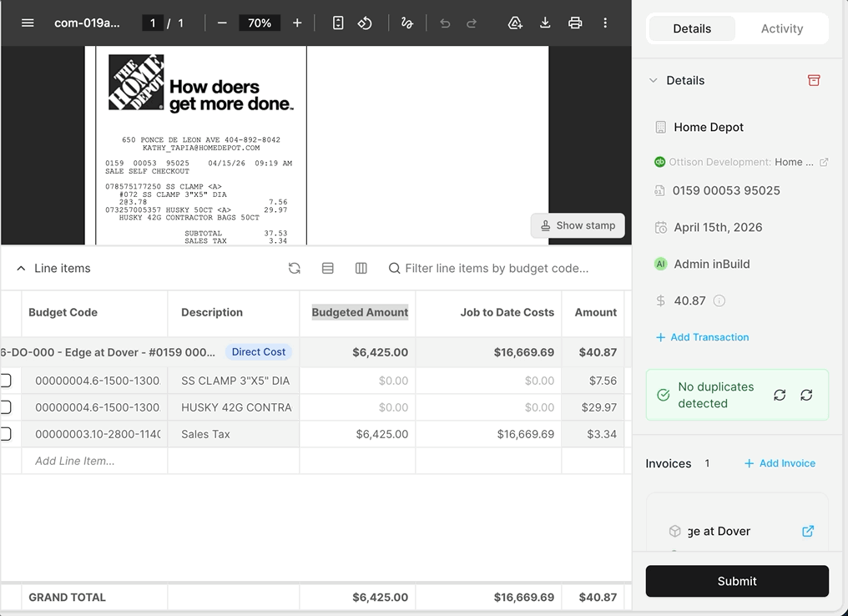This screenshot has width=848, height=616.
Task: Open the Edge at Dover external link
Action: coord(808,531)
